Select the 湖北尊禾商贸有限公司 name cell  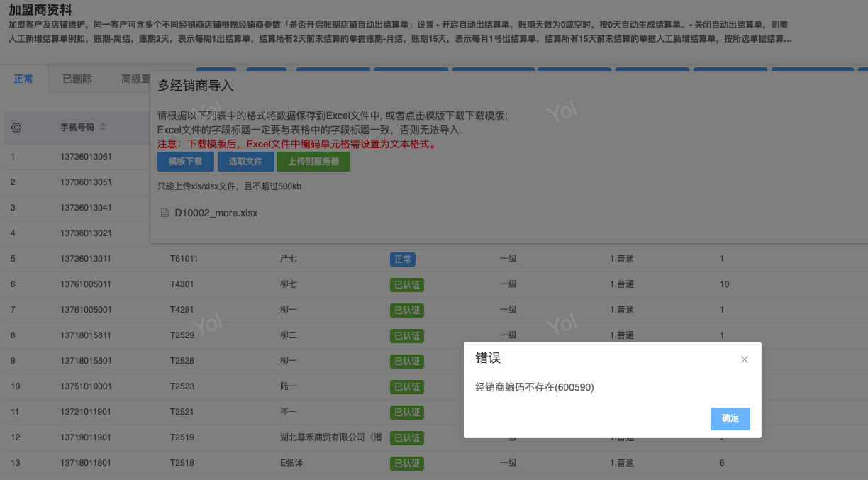click(330, 438)
